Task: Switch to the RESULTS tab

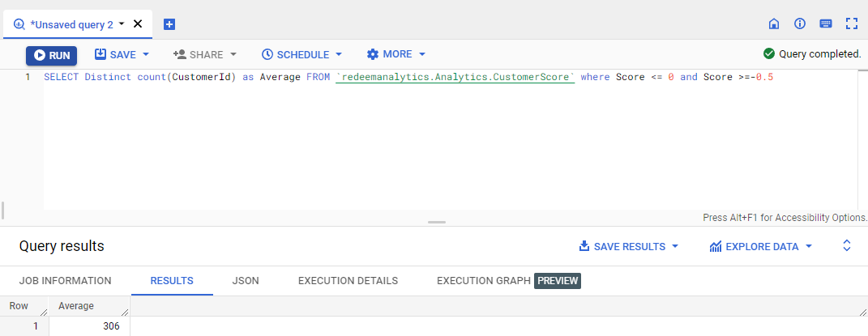Action: click(x=172, y=281)
